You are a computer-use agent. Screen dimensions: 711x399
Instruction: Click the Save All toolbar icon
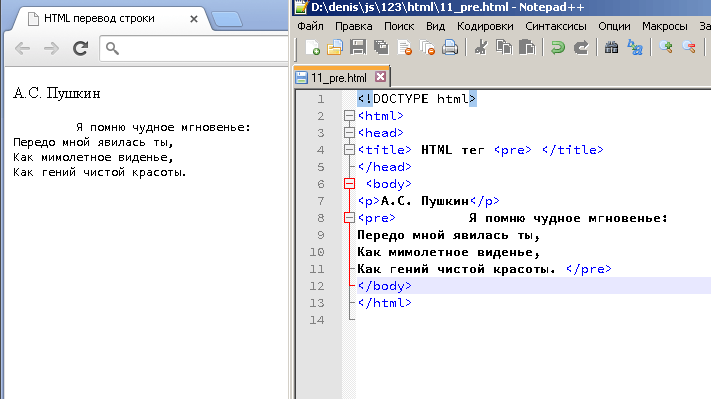click(x=381, y=48)
